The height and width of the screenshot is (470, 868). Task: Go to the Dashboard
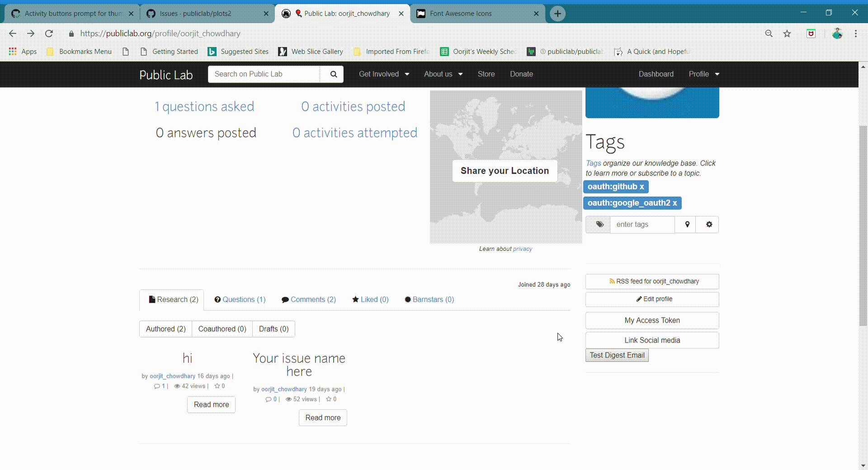(656, 74)
